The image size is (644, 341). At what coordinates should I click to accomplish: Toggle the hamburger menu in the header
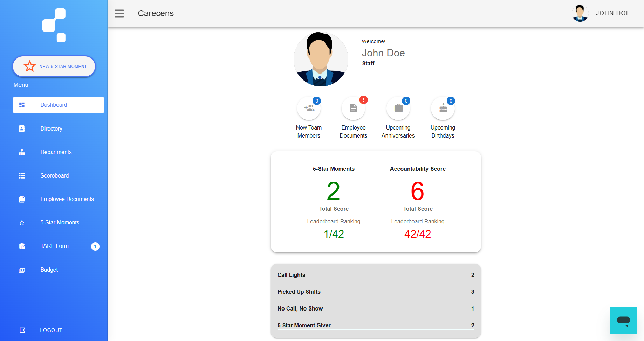pyautogui.click(x=119, y=13)
